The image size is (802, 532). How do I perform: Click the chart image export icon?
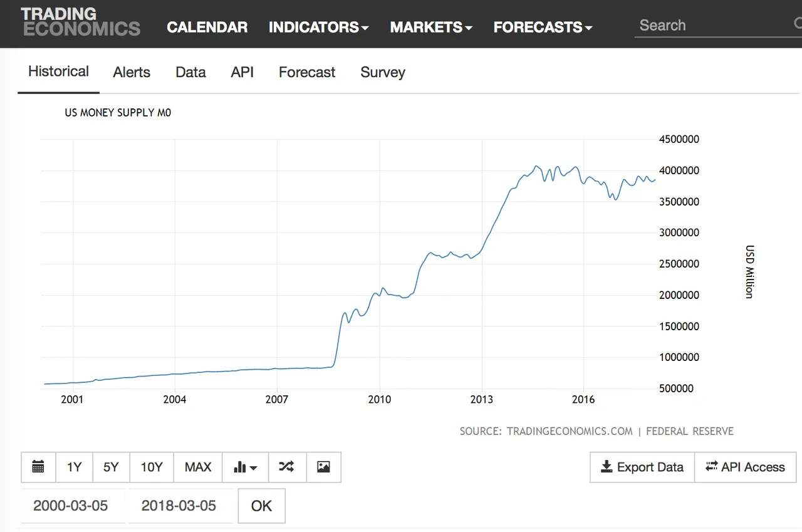(x=323, y=467)
